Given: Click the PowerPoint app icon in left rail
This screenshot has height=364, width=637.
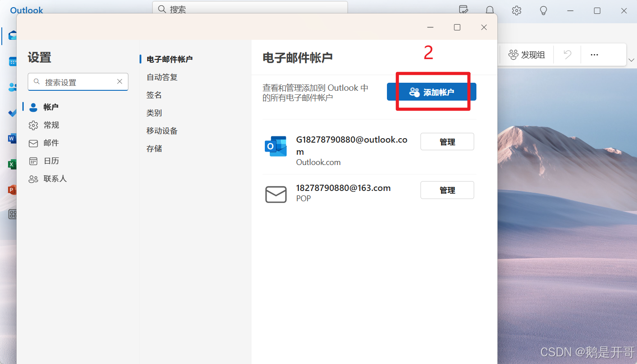Looking at the screenshot, I should pyautogui.click(x=12, y=190).
